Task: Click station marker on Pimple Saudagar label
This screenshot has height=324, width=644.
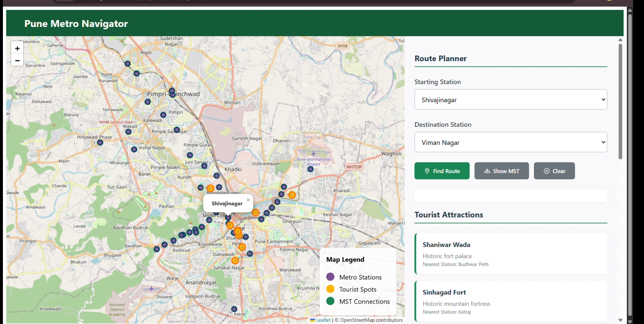Action: [x=177, y=130]
